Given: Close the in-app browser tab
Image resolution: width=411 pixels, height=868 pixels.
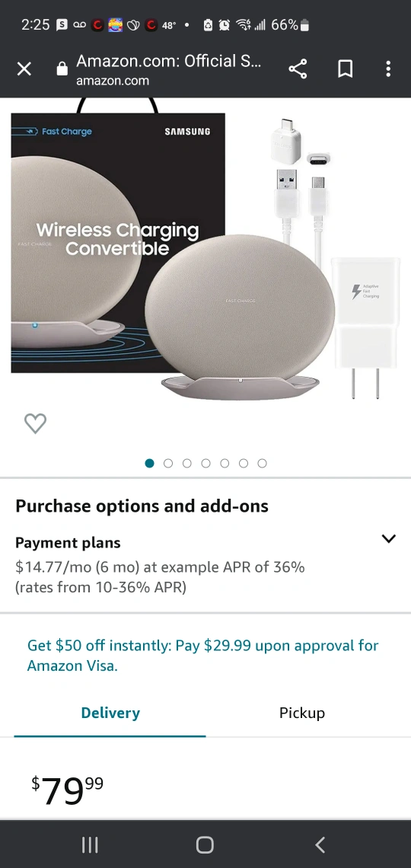Looking at the screenshot, I should pyautogui.click(x=24, y=69).
